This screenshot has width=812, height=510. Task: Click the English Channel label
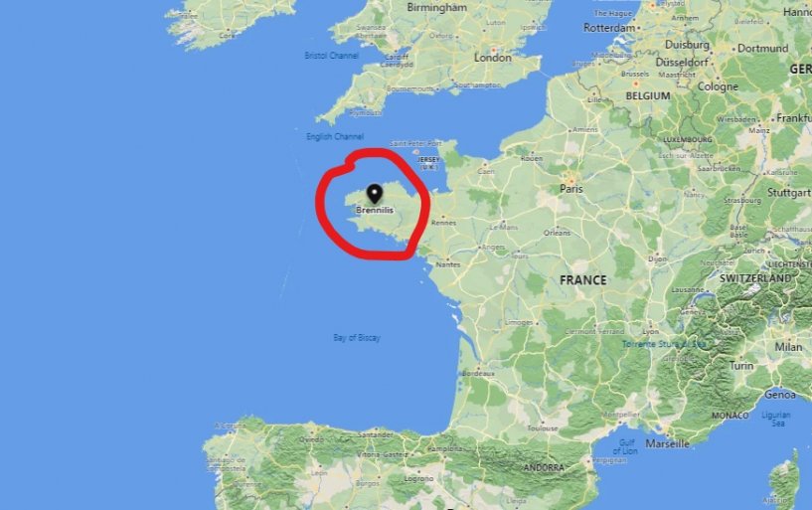335,136
